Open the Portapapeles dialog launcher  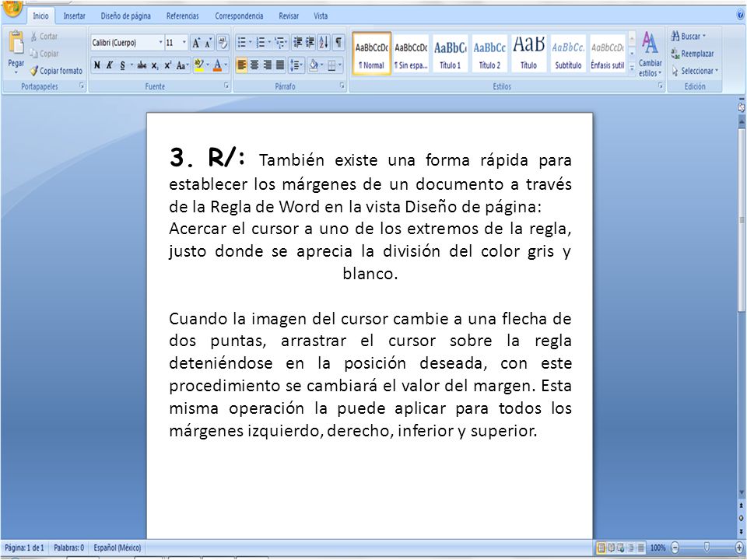pyautogui.click(x=82, y=86)
